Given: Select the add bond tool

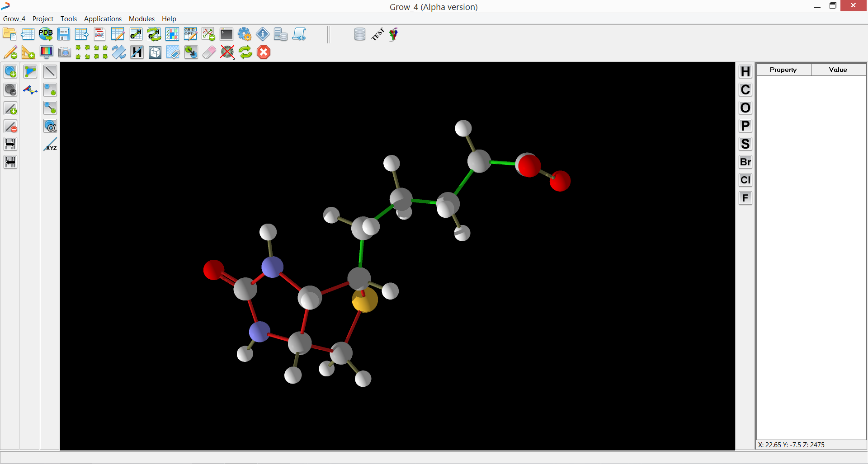Looking at the screenshot, I should click(10, 108).
